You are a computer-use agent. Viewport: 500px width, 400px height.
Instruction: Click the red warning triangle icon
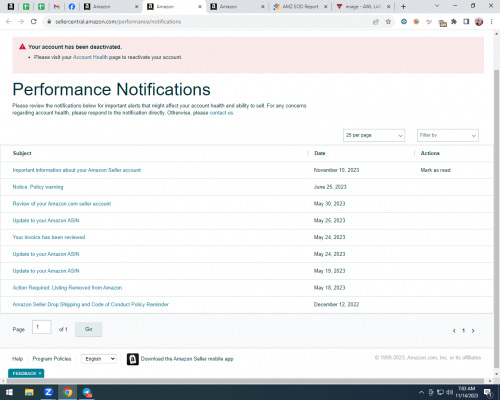(x=22, y=47)
